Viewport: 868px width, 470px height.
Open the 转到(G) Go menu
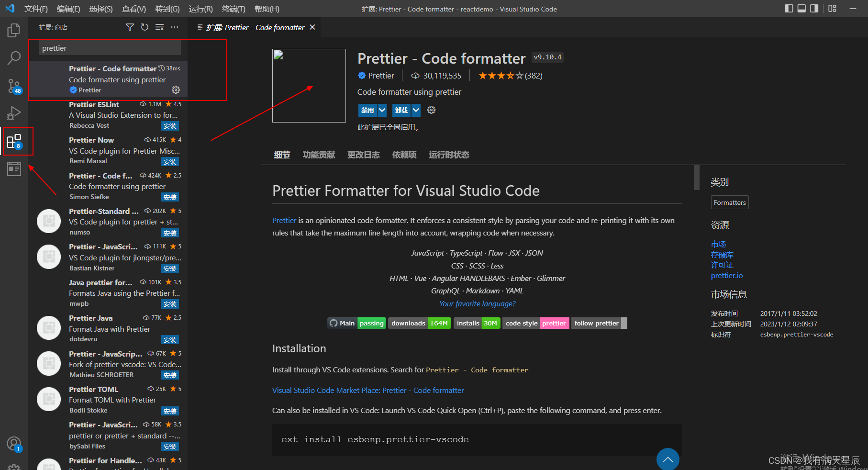(167, 9)
